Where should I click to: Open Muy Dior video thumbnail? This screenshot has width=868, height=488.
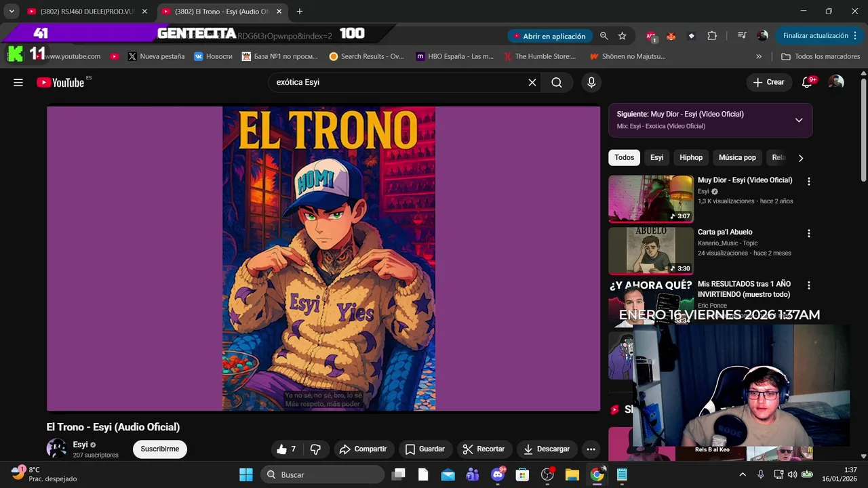coord(650,199)
